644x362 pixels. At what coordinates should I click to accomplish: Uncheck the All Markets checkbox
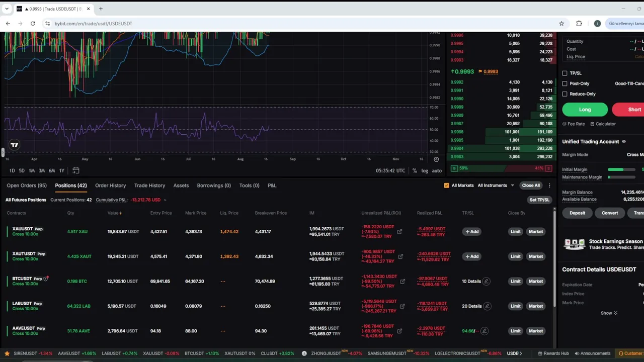click(446, 186)
